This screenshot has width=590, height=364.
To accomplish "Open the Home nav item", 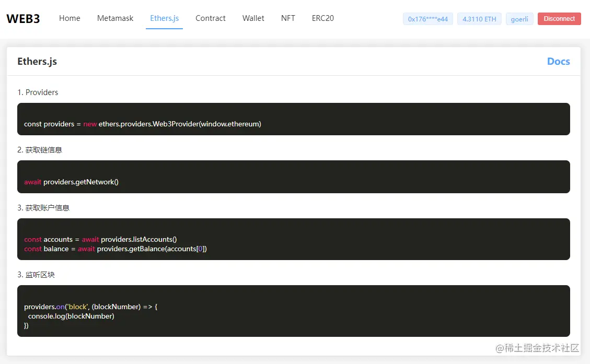I will (x=70, y=18).
